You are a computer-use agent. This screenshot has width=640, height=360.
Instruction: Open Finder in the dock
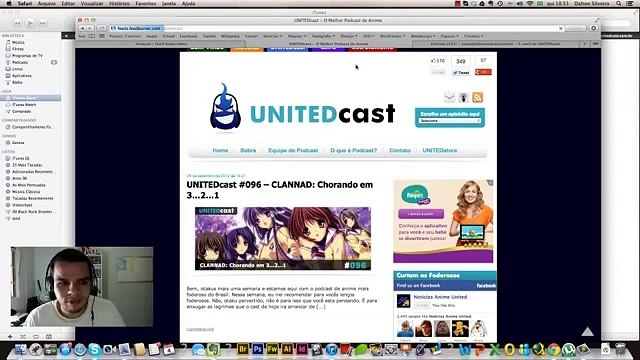(20, 350)
